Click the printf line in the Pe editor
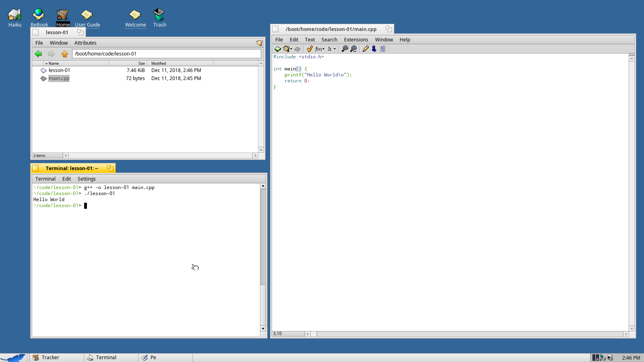The height and width of the screenshot is (362, 644). [x=318, y=75]
